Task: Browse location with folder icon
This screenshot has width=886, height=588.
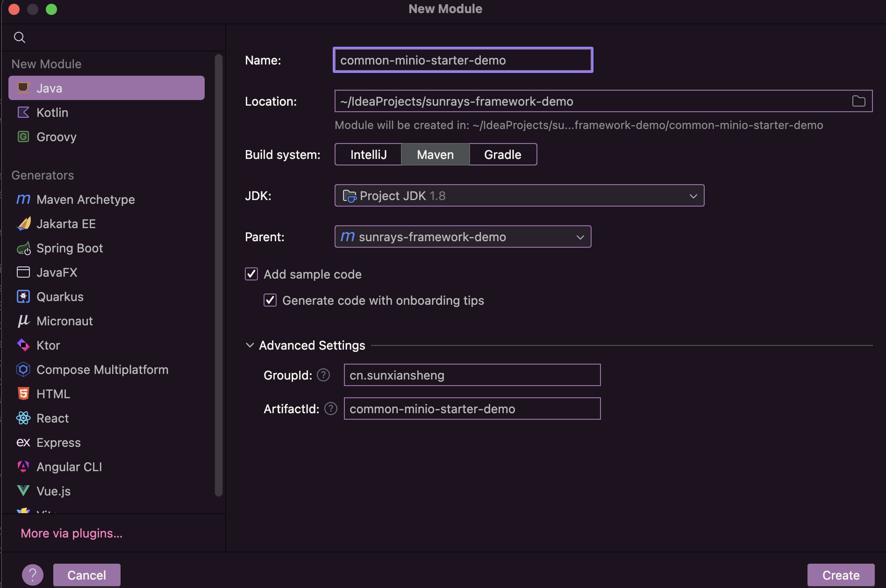Action: [x=859, y=101]
